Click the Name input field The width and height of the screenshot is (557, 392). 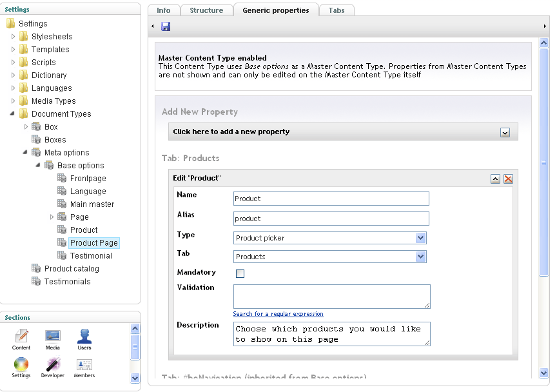(331, 199)
